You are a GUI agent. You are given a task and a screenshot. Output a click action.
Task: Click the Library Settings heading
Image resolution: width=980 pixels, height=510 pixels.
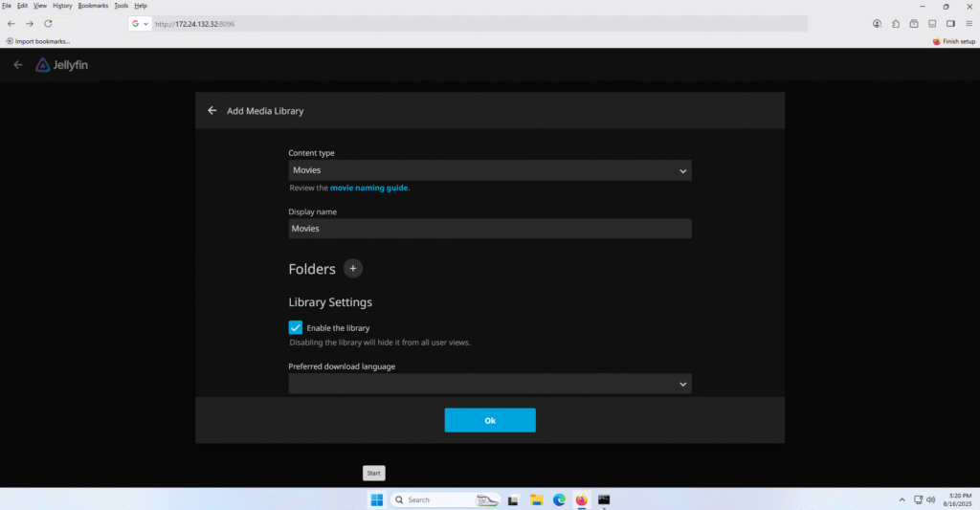pyautogui.click(x=330, y=302)
